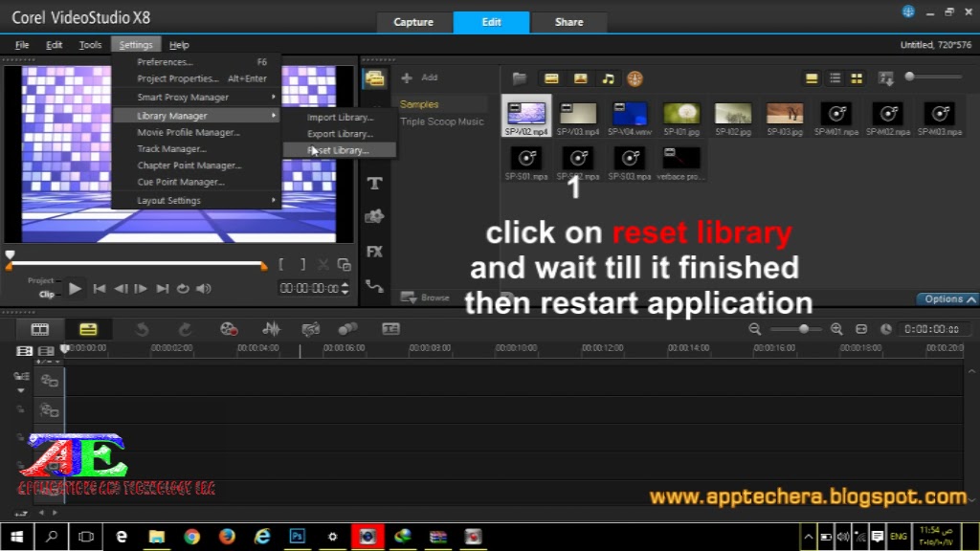980x551 pixels.
Task: Switch to the Capture tab
Action: [x=413, y=22]
